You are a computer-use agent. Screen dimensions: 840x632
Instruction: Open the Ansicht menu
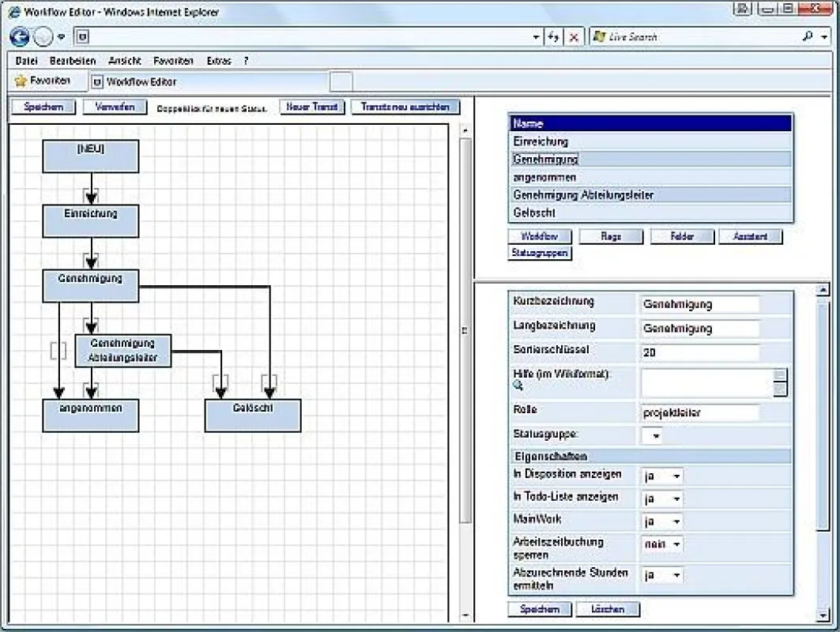pos(124,61)
